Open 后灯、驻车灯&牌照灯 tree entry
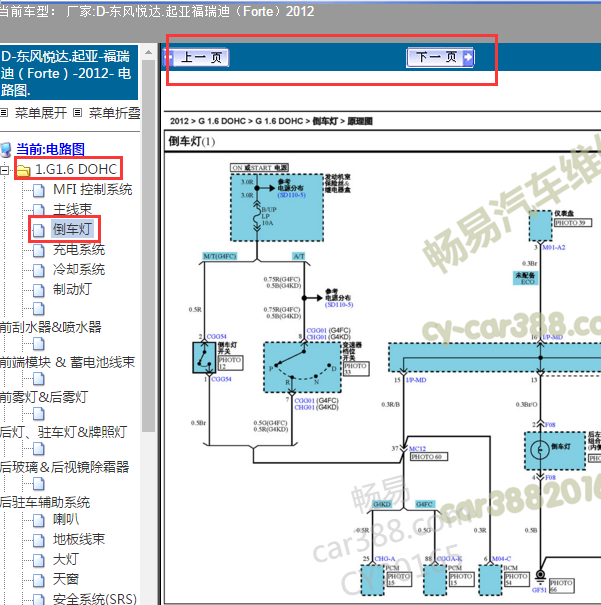601x605 pixels. pos(64,432)
